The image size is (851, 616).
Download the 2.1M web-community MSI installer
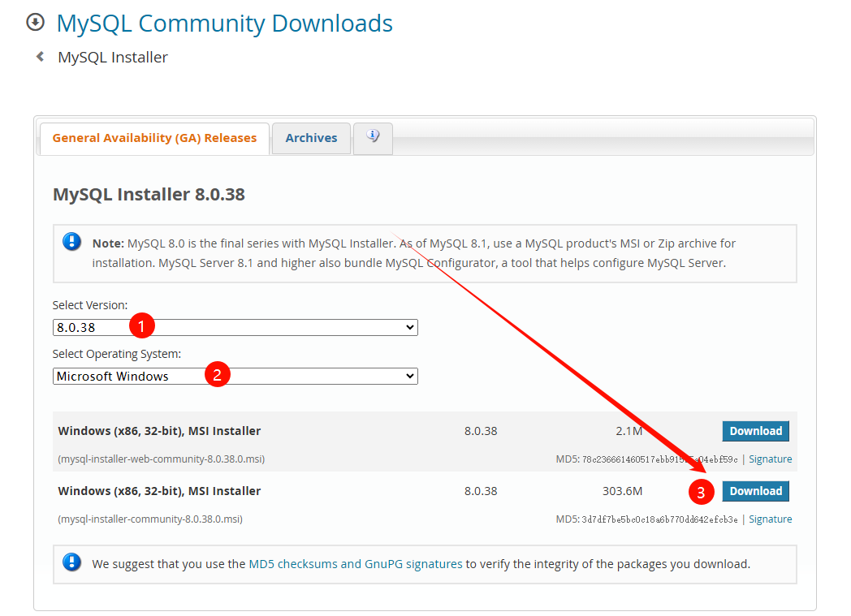click(x=755, y=431)
